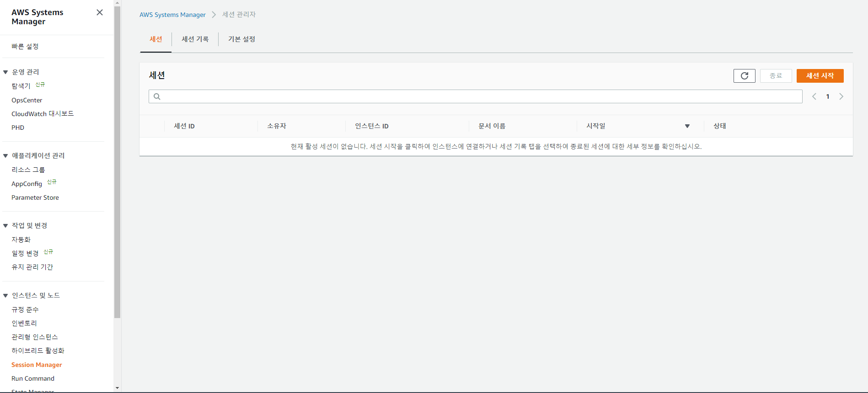Image resolution: width=868 pixels, height=393 pixels.
Task: Open 자동화 in sidebar
Action: click(x=21, y=240)
